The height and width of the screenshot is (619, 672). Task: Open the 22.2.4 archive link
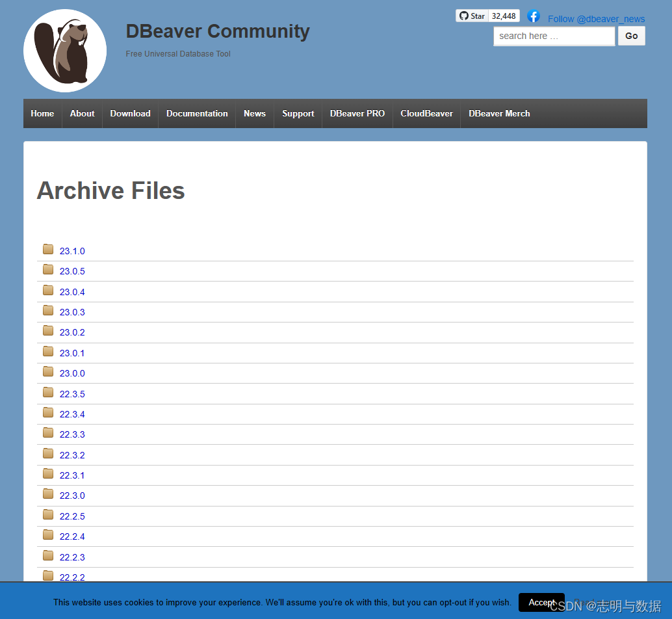(72, 536)
